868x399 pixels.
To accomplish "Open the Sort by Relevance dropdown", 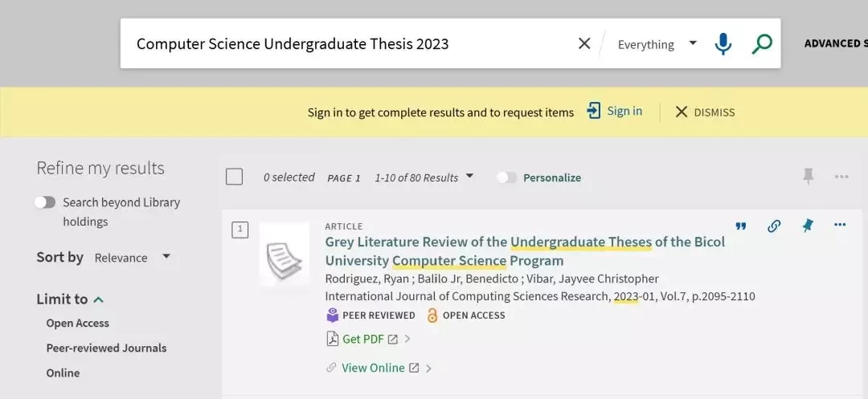I will click(x=133, y=258).
